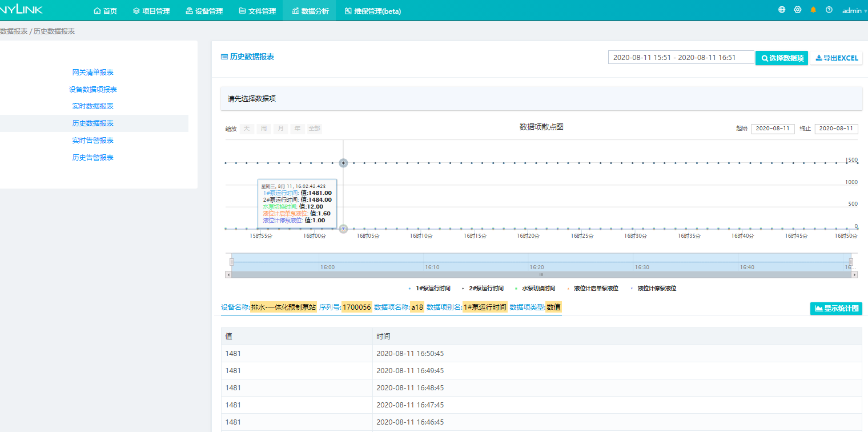This screenshot has width=868, height=432.
Task: Click the 时间 column header
Action: point(617,336)
